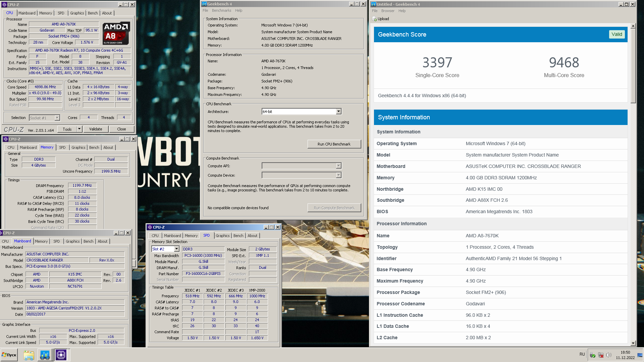Image resolution: width=644 pixels, height=362 pixels.
Task: Click the Validate button in CPU-Z
Action: tap(96, 129)
